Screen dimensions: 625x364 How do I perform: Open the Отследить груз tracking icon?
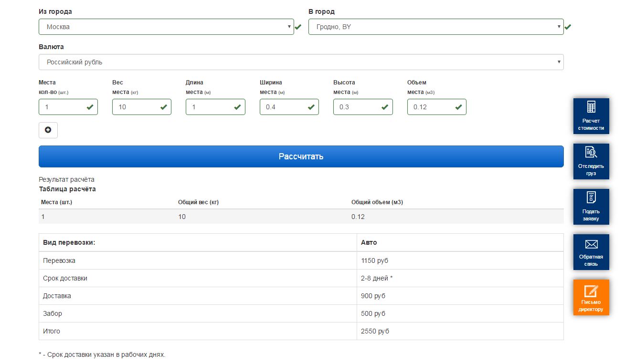pyautogui.click(x=591, y=152)
